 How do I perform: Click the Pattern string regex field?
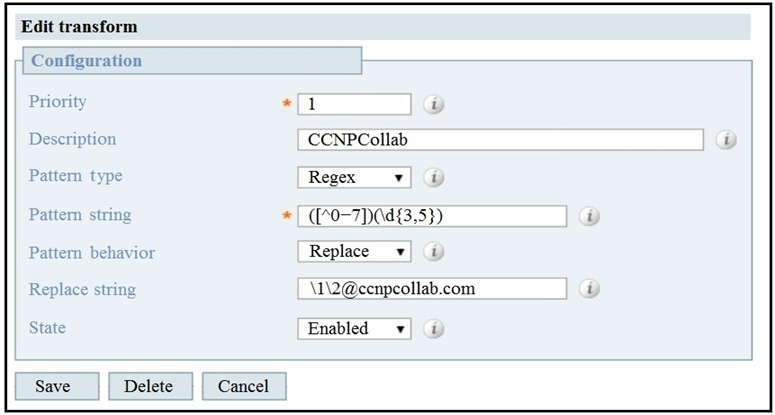tap(432, 216)
